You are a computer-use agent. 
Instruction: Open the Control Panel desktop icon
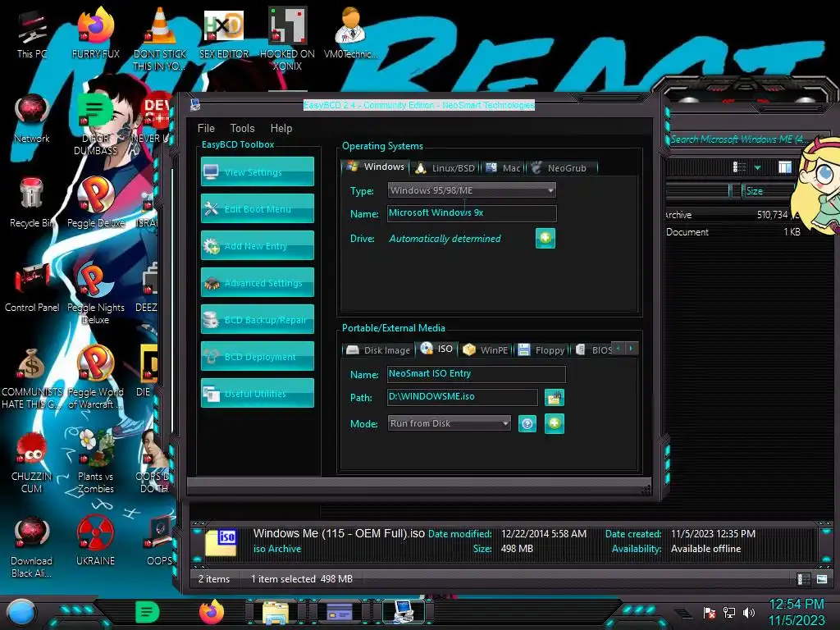[32, 288]
